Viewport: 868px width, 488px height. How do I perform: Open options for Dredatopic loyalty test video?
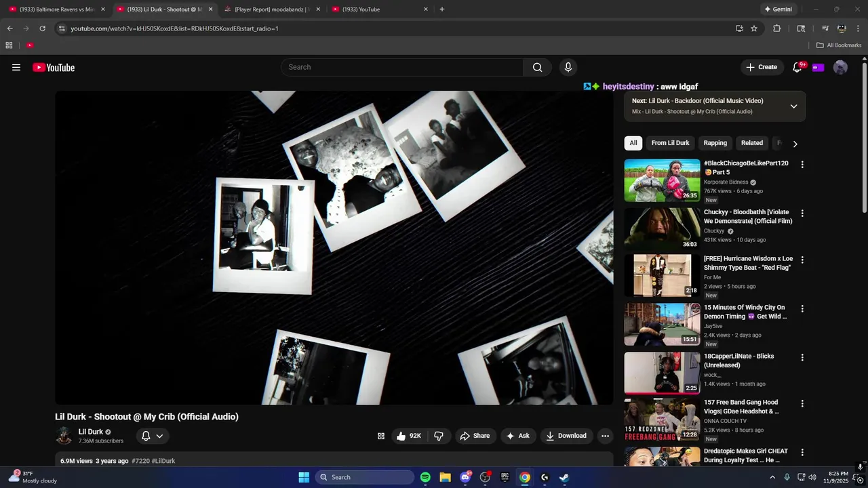(x=802, y=452)
